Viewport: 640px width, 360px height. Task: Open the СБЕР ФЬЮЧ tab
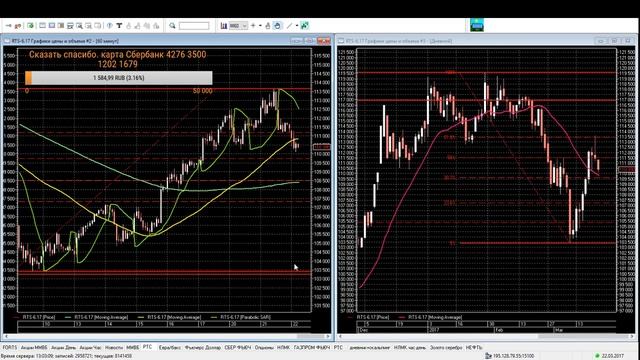(x=238, y=347)
